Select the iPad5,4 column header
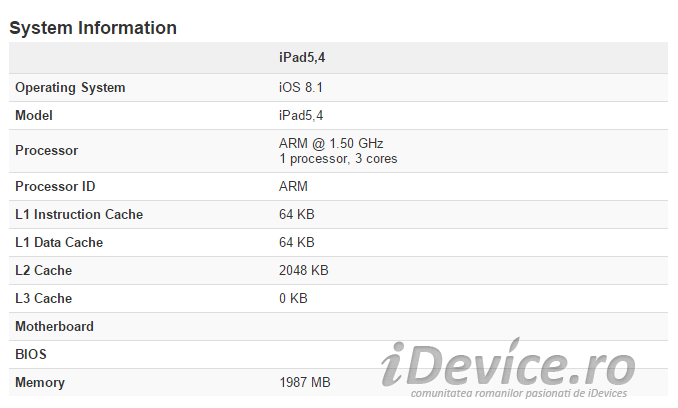Image resolution: width=678 pixels, height=408 pixels. (x=302, y=57)
